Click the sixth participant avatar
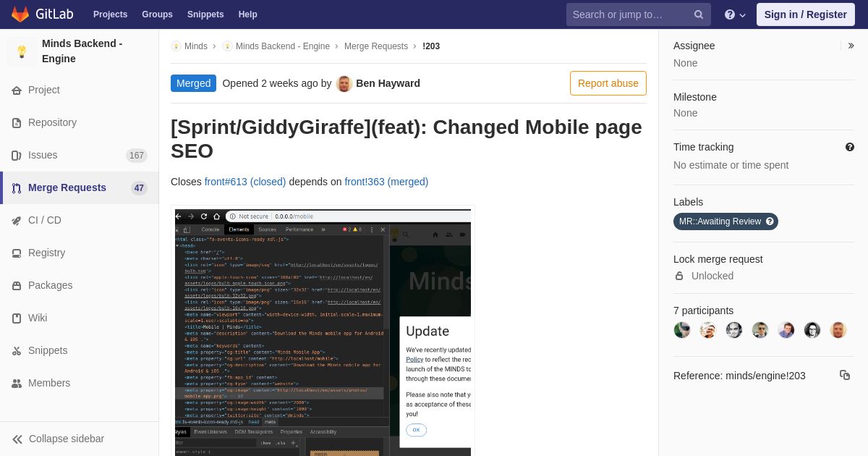 click(812, 330)
